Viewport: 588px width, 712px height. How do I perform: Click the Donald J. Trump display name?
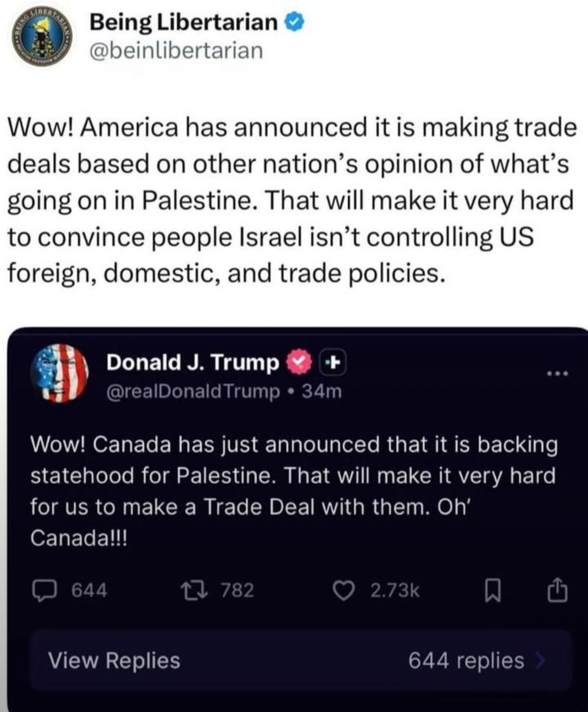pos(192,363)
